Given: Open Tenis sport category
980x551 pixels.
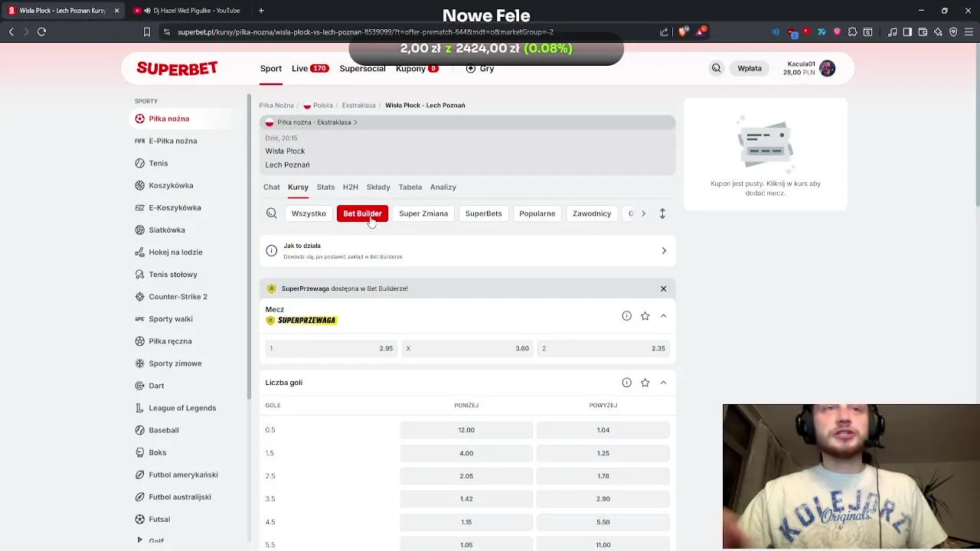Looking at the screenshot, I should coord(151,163).
